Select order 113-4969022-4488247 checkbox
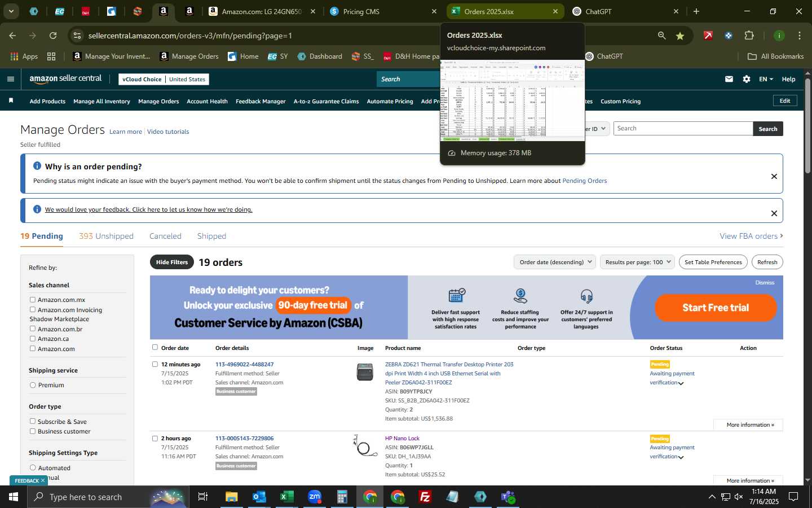Image resolution: width=812 pixels, height=508 pixels. tap(155, 364)
